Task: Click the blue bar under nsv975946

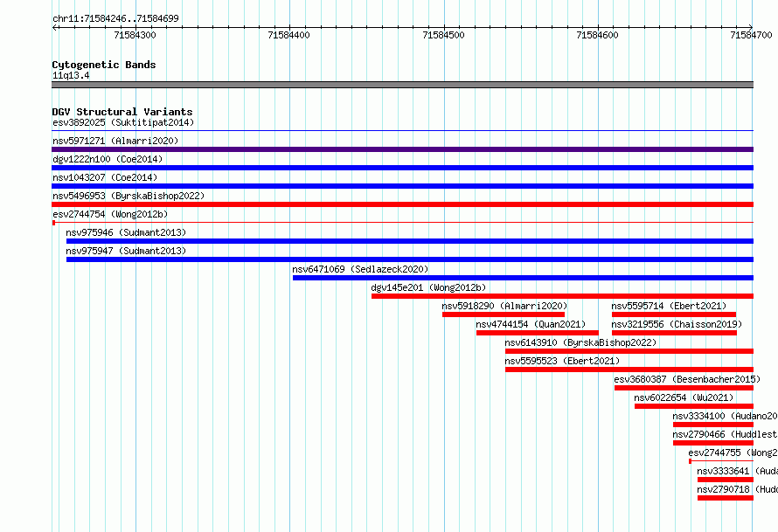Action: 410,241
